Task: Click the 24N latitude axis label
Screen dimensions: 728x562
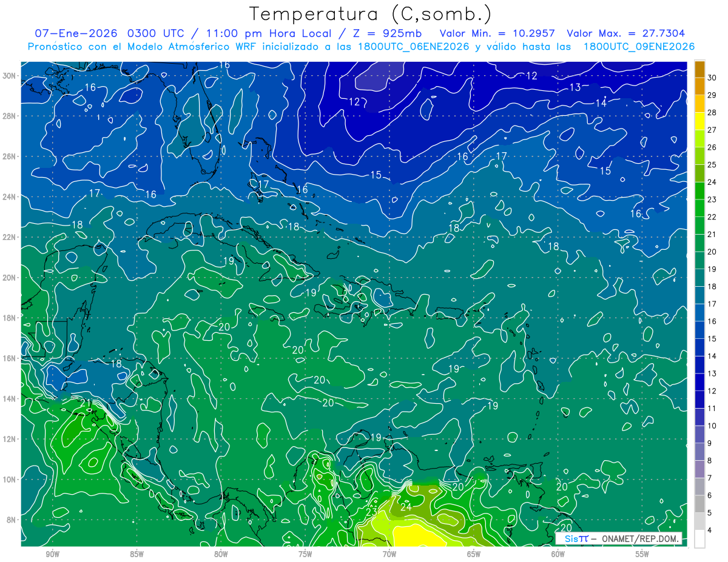Action: (x=9, y=197)
